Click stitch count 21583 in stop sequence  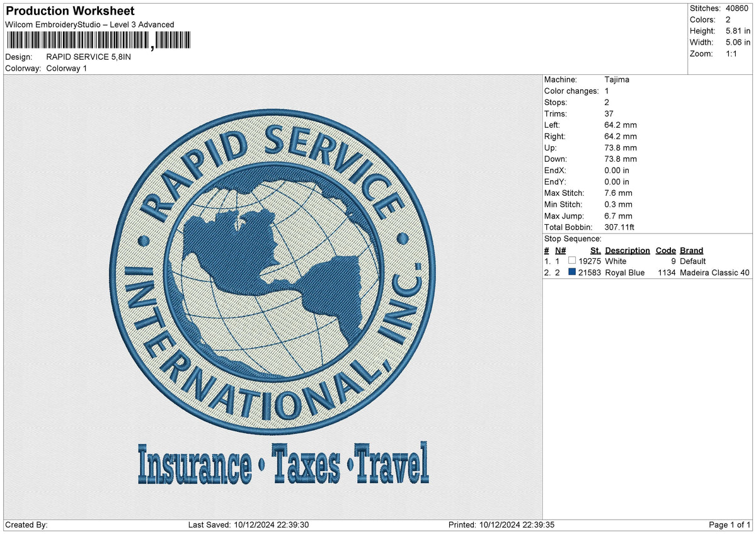590,273
